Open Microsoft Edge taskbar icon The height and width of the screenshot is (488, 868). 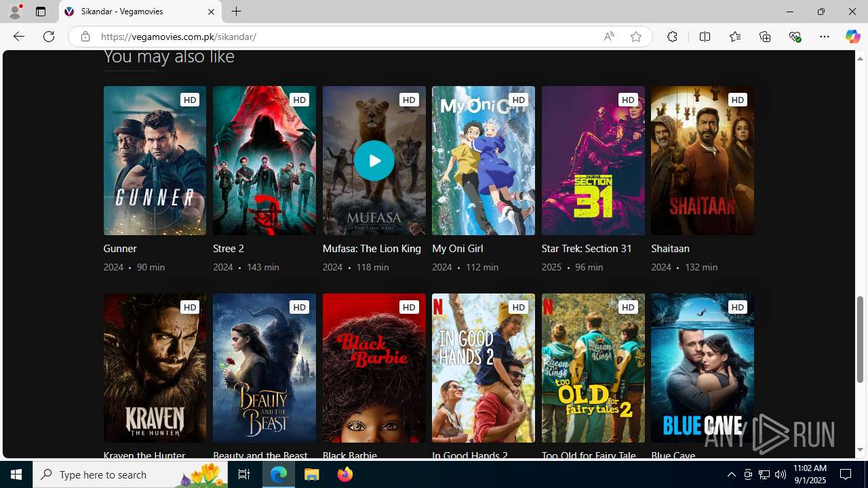click(x=279, y=474)
